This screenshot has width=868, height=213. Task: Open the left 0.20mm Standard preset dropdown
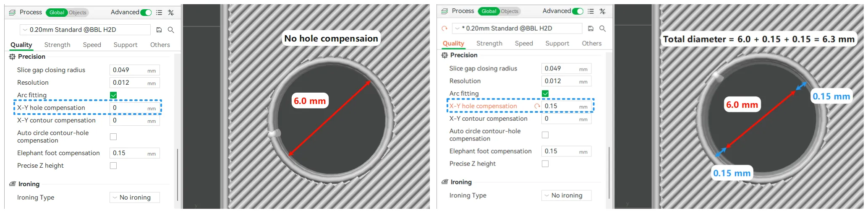point(85,30)
